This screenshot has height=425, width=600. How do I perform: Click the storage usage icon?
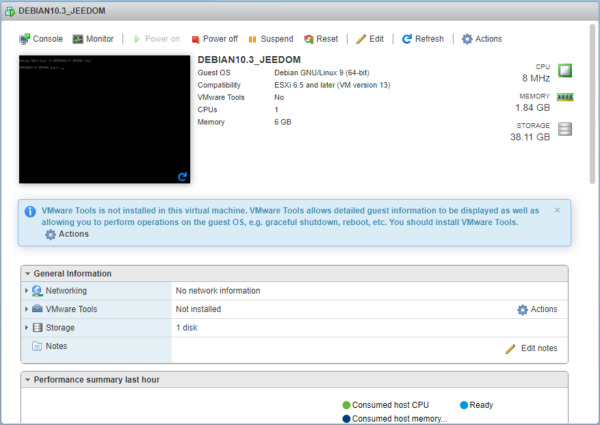(x=565, y=129)
